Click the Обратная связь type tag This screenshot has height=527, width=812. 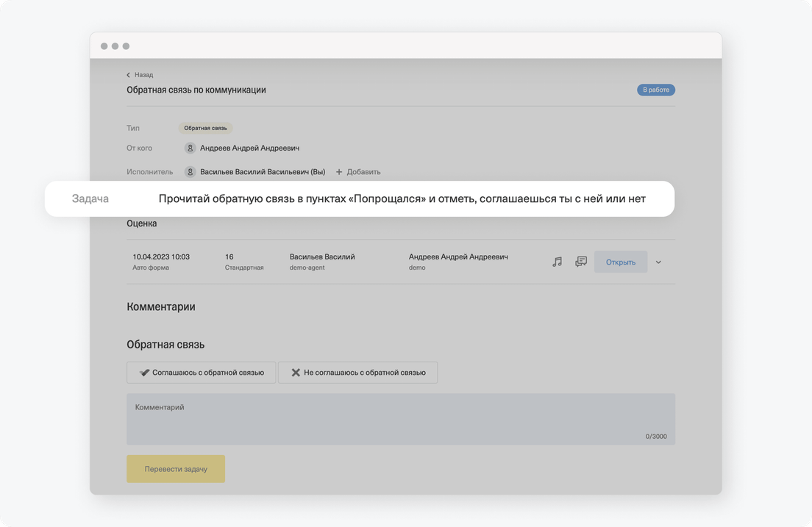(x=205, y=128)
